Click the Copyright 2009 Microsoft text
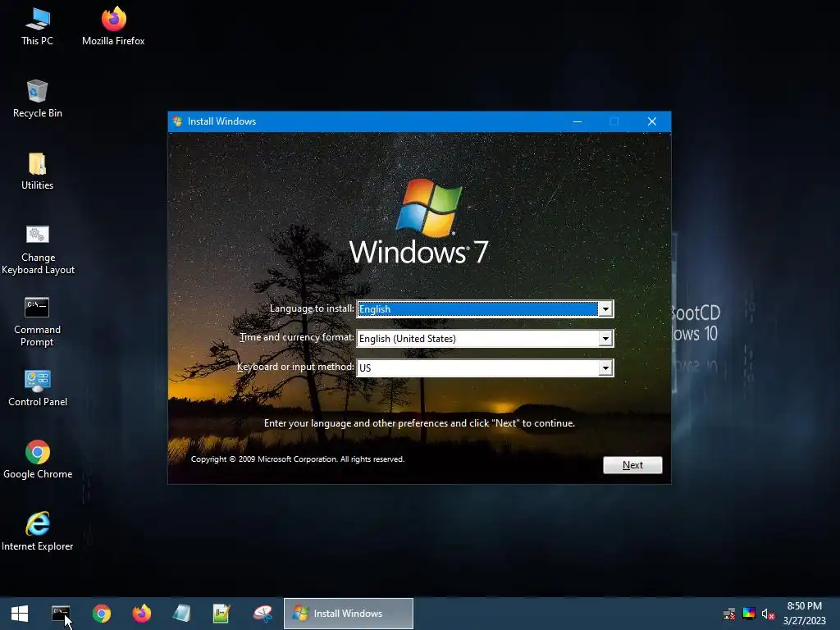Viewport: 840px width, 630px height. click(298, 459)
